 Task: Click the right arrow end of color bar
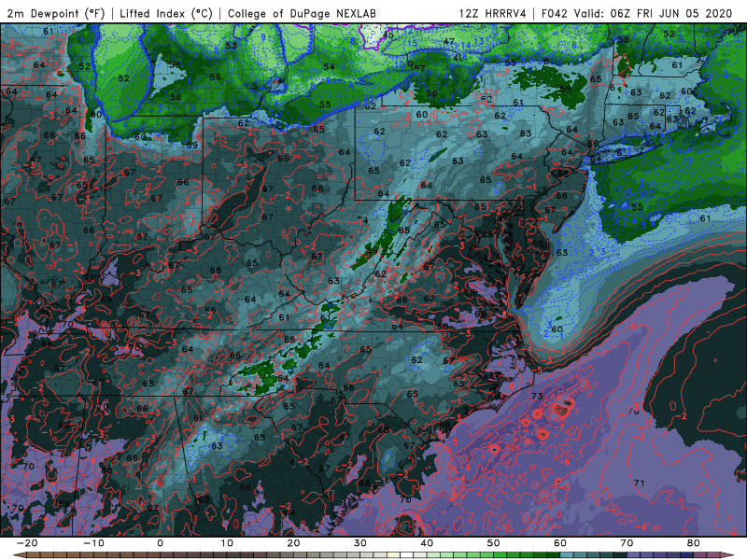tap(728, 555)
